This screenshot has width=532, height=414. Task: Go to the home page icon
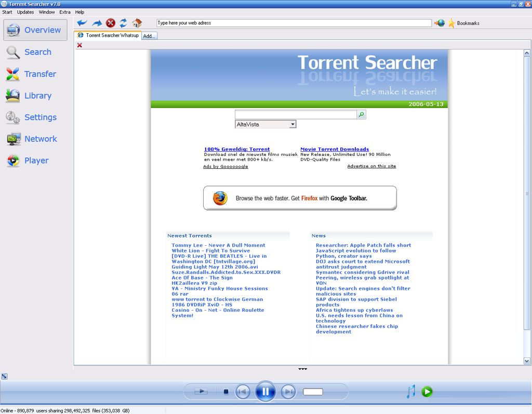click(x=137, y=23)
